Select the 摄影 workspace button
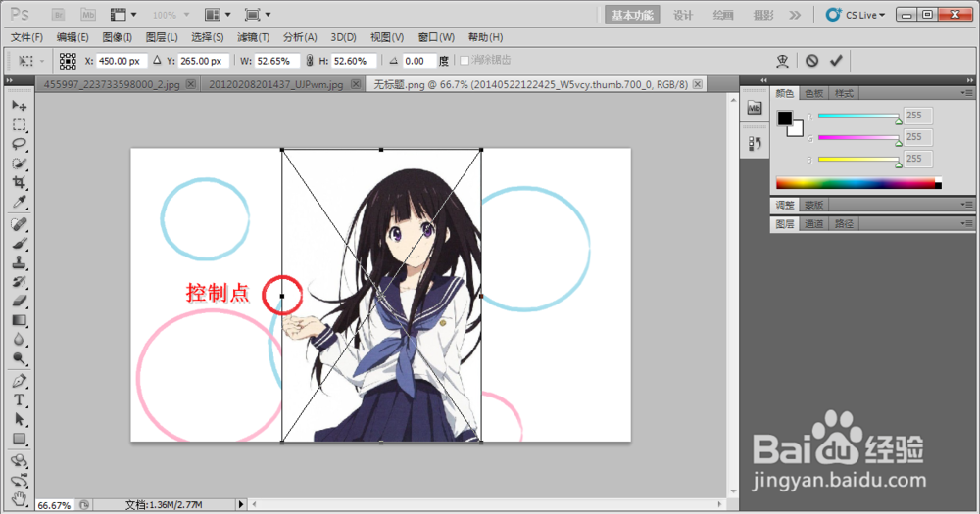This screenshot has height=514, width=980. pyautogui.click(x=763, y=15)
